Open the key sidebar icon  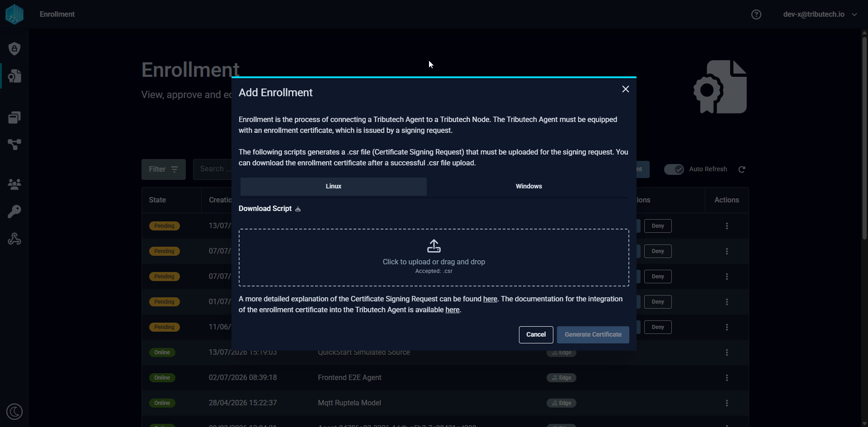pos(14,211)
